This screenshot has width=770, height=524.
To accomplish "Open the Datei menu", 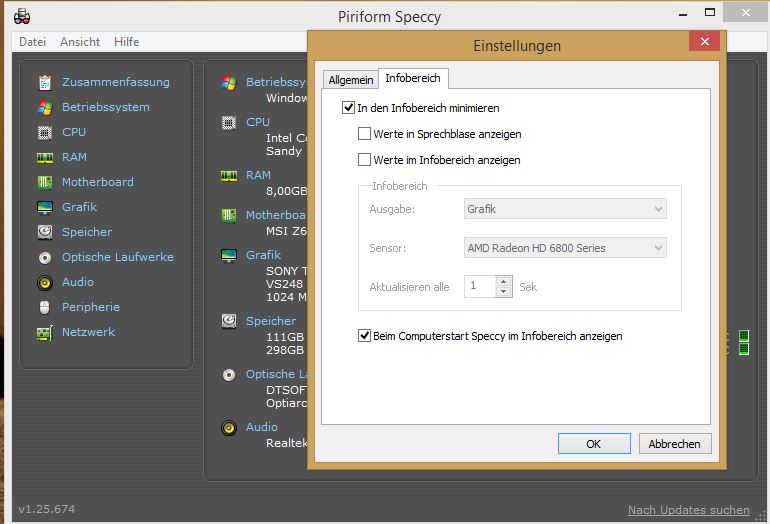I will click(x=32, y=42).
